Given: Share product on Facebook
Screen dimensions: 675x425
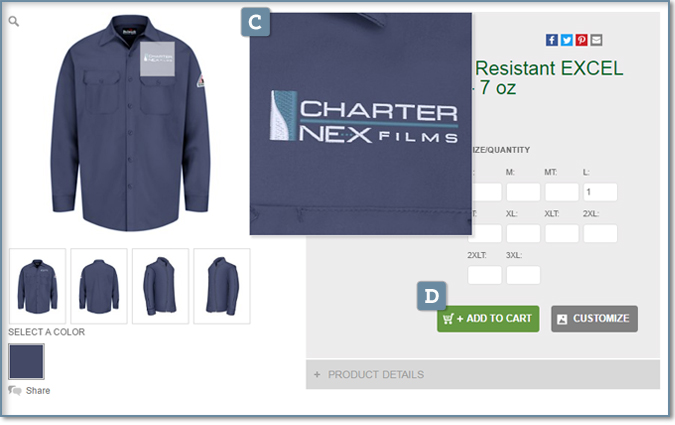Looking at the screenshot, I should point(552,40).
